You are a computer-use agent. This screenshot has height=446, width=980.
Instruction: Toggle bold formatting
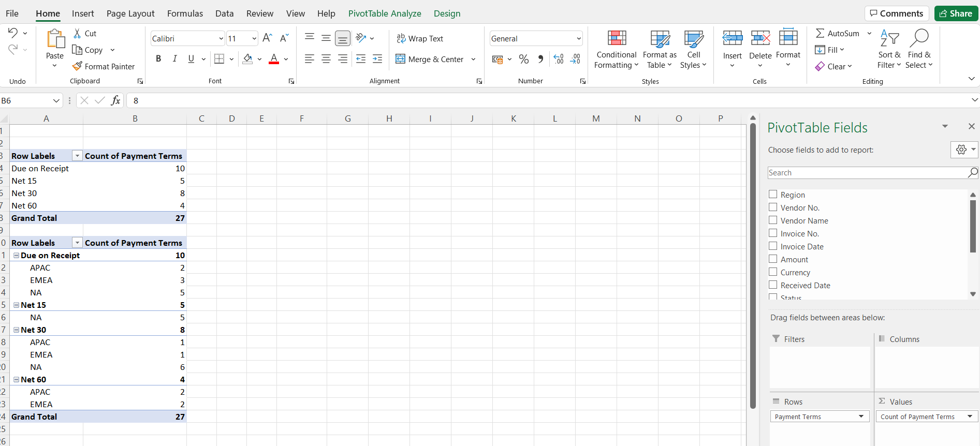[158, 59]
